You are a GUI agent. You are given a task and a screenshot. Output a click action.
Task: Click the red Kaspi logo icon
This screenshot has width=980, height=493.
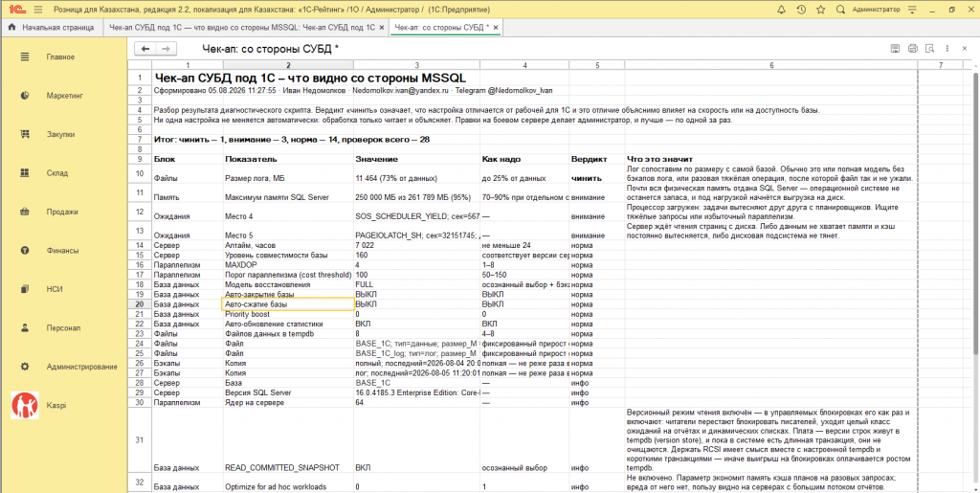(25, 406)
